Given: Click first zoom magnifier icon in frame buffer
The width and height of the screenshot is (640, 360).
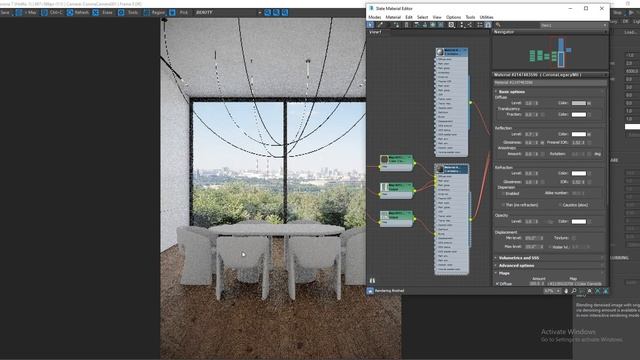Looking at the screenshot, I should (x=267, y=13).
